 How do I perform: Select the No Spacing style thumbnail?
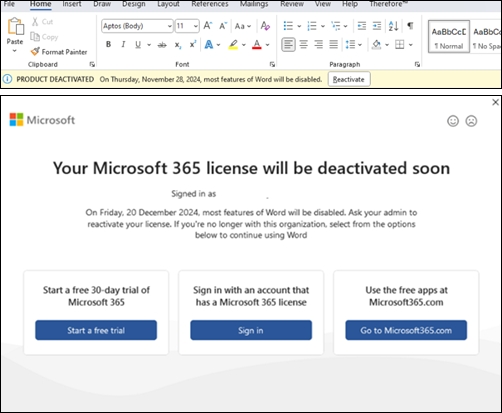(486, 37)
